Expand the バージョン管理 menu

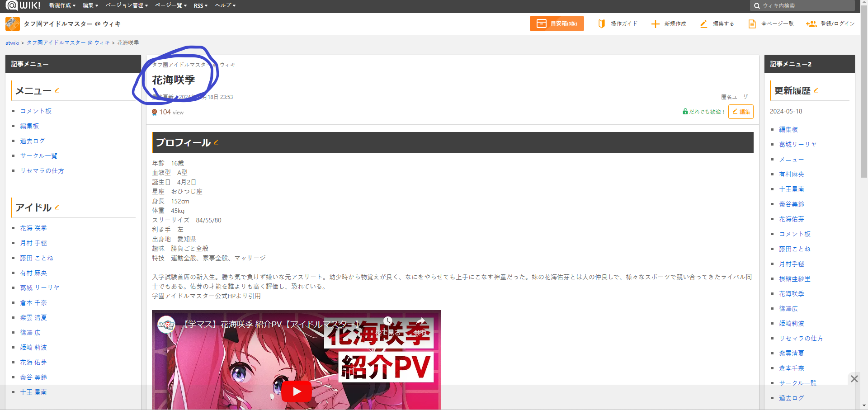click(127, 5)
